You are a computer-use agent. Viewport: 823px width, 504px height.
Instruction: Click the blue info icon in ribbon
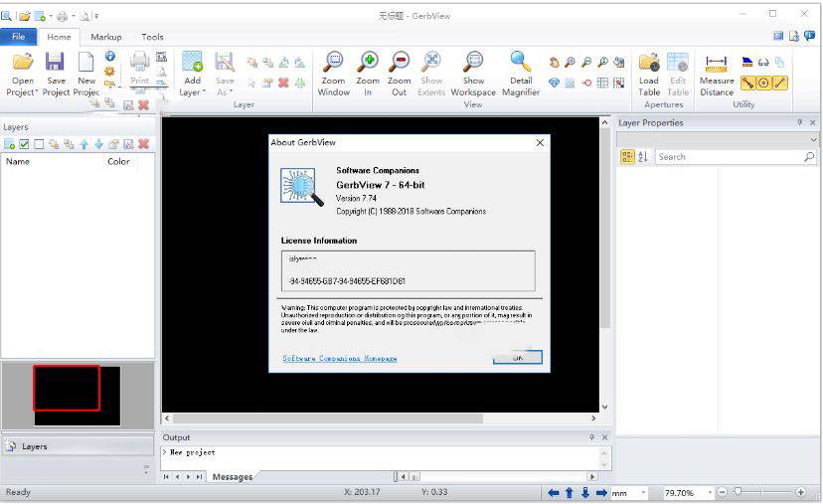109,56
